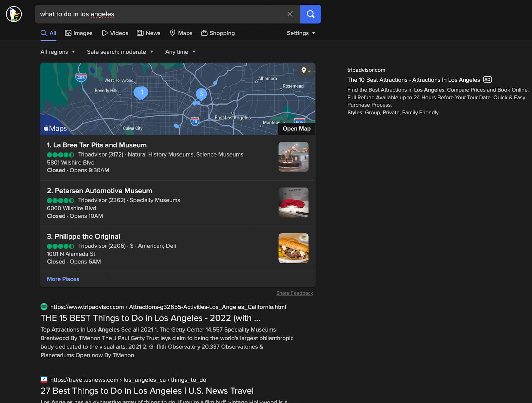Open the Shopping tab
Screen dimensions: 532x403
coord(218,33)
